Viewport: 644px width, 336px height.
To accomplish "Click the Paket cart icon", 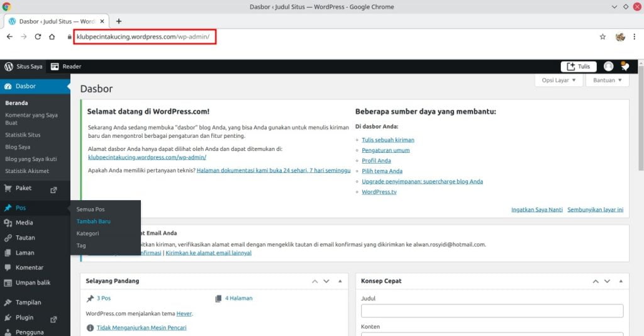I will [8, 188].
